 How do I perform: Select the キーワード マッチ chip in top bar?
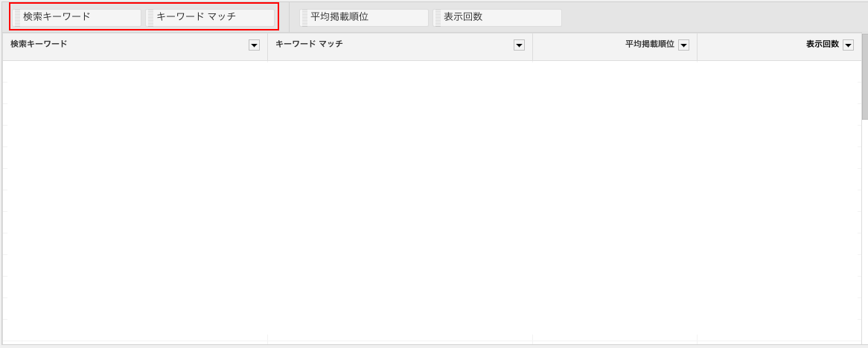[x=210, y=18]
